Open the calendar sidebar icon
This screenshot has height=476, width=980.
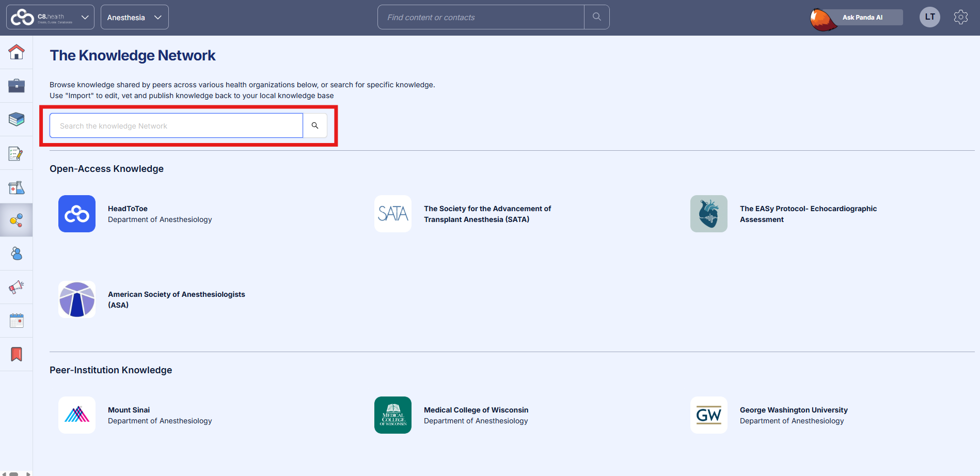point(17,321)
